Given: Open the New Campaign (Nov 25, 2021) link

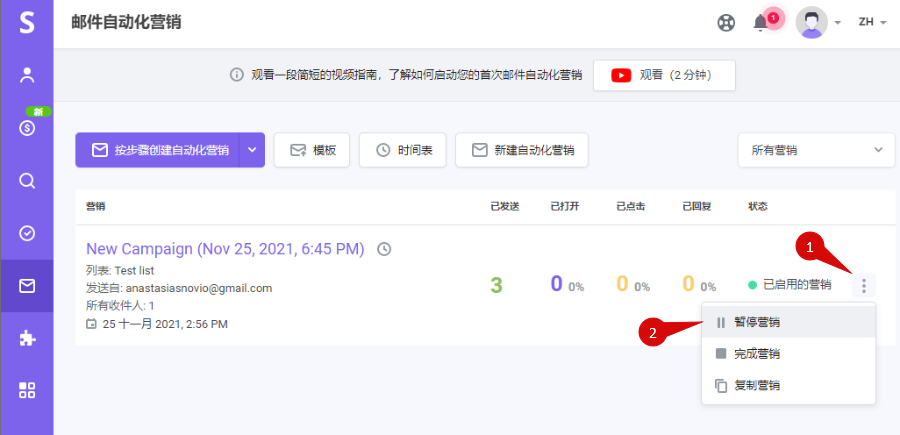Looking at the screenshot, I should (225, 248).
